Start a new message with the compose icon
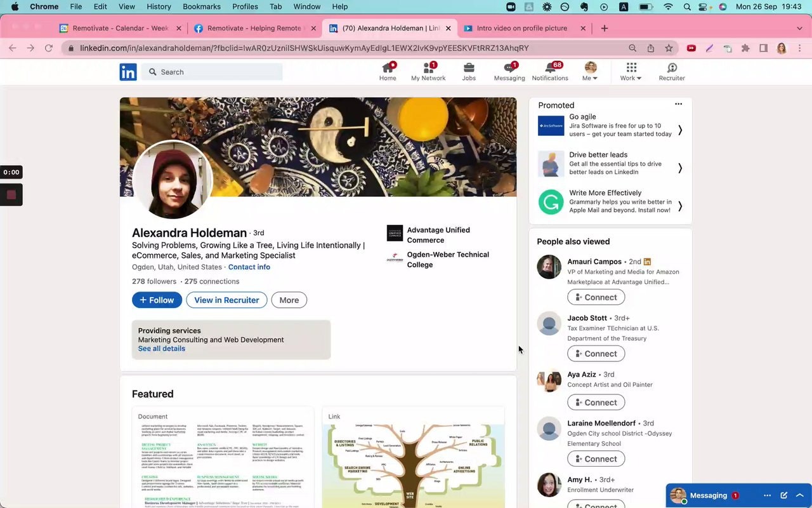The width and height of the screenshot is (812, 508). 783,495
